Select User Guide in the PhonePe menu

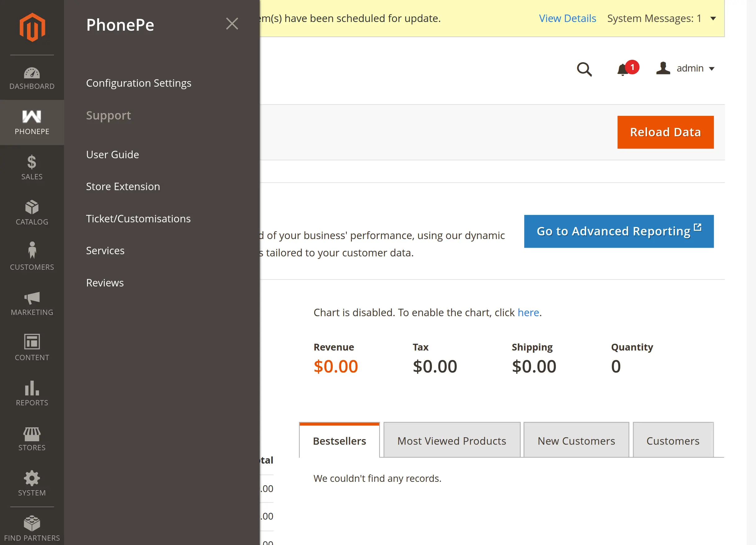tap(112, 154)
